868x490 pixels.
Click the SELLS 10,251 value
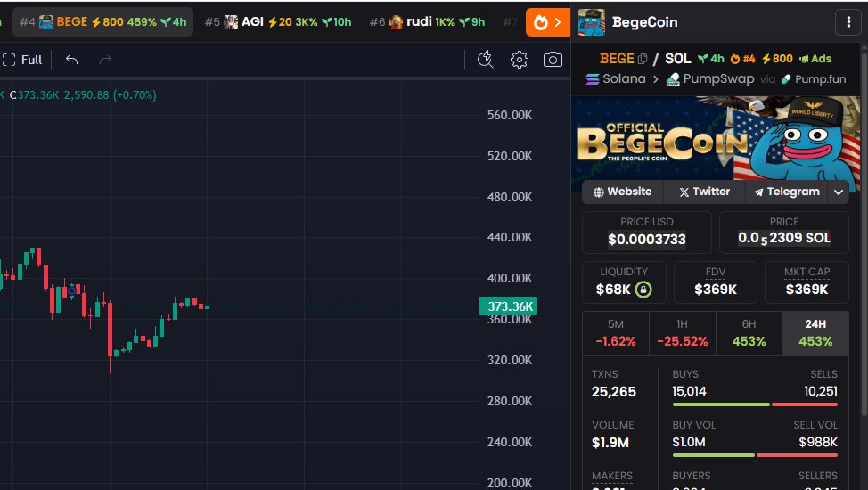(821, 391)
